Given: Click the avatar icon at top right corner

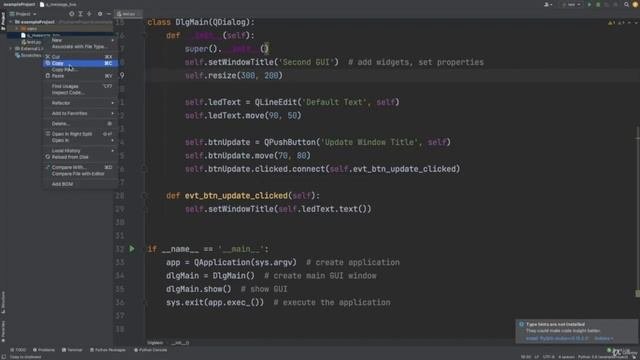Looking at the screenshot, I should point(636,4).
